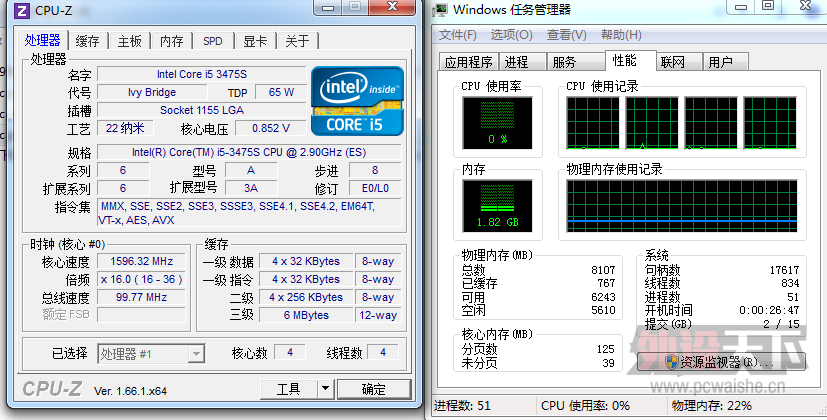Click the 分页数 kernel memory value 125
827x420 pixels.
coord(605,349)
